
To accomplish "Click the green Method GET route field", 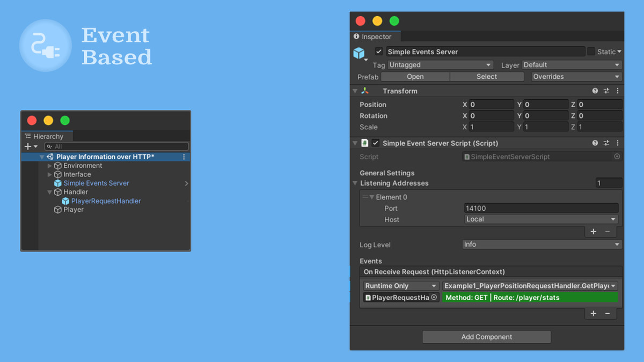I will [530, 297].
